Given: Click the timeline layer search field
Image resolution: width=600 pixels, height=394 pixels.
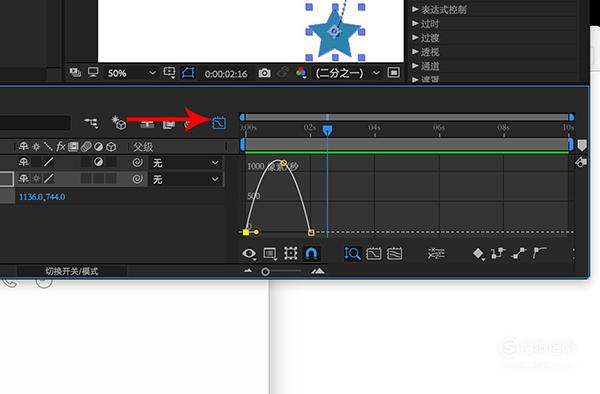Looking at the screenshot, I should [35, 123].
